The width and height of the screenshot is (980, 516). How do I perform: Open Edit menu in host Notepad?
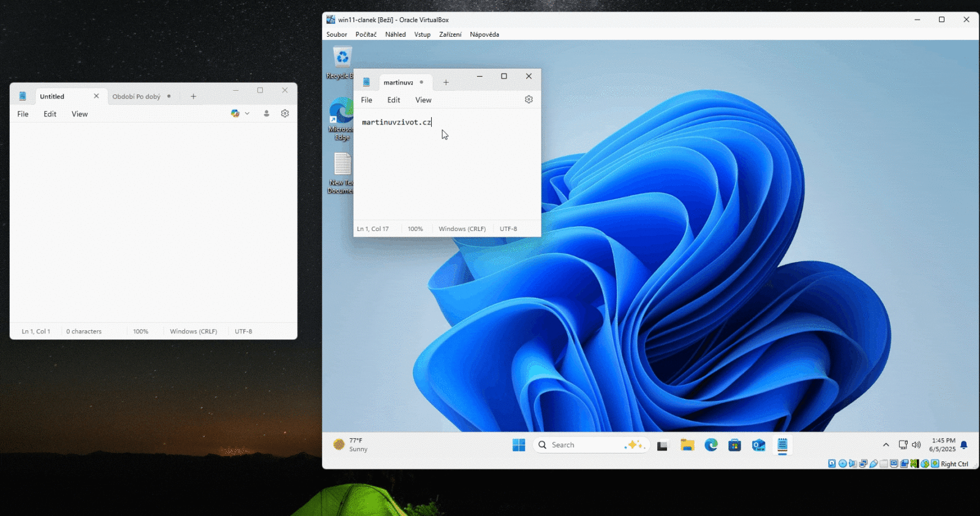coord(50,114)
